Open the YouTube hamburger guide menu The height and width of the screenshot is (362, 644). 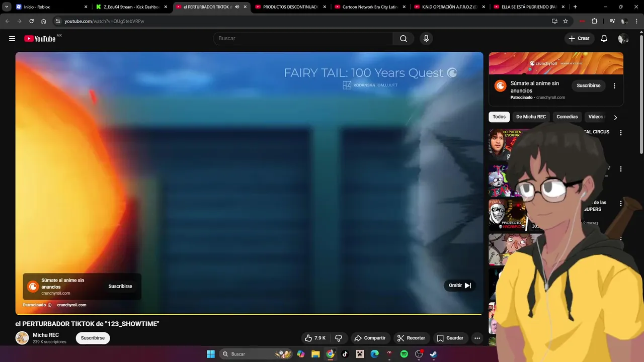[12, 39]
